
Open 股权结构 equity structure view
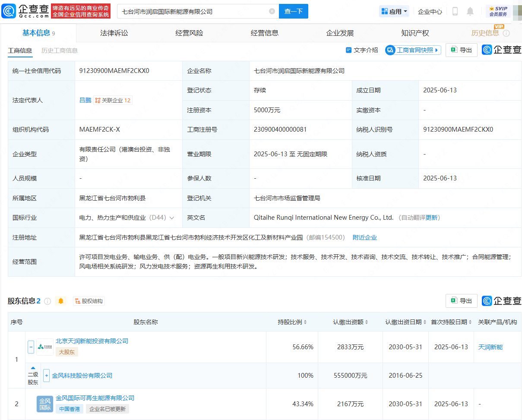89,301
